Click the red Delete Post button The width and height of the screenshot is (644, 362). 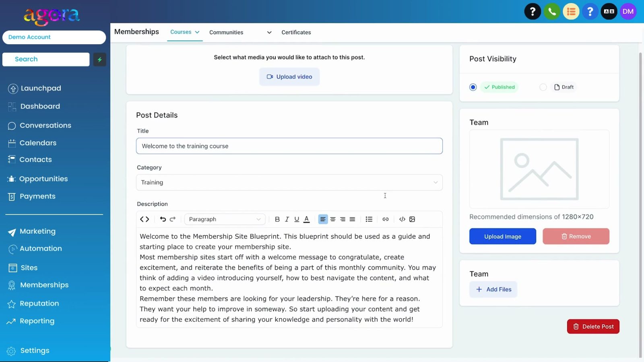click(593, 327)
